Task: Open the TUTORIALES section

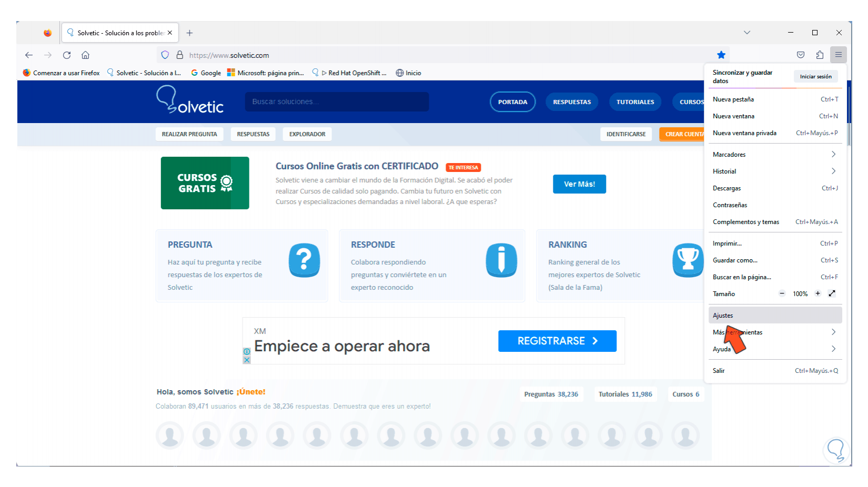Action: pos(635,102)
